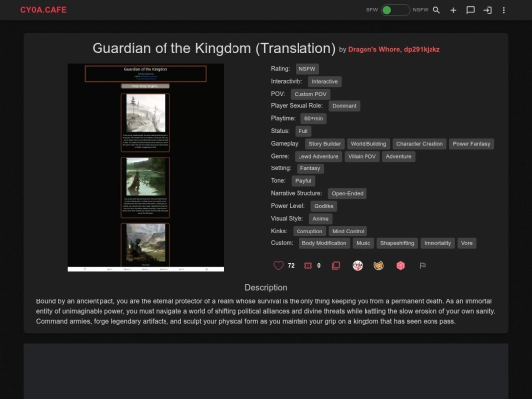Select the 60+min playtime tag
This screenshot has height=399, width=532.
click(313, 119)
